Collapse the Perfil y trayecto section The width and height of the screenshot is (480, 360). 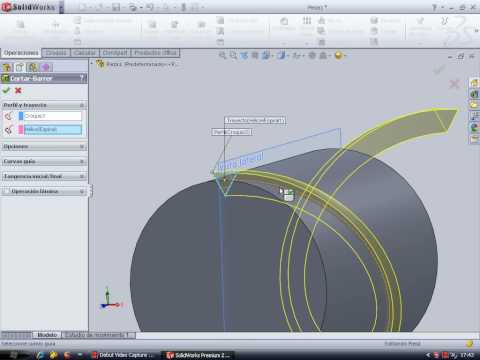(82, 105)
